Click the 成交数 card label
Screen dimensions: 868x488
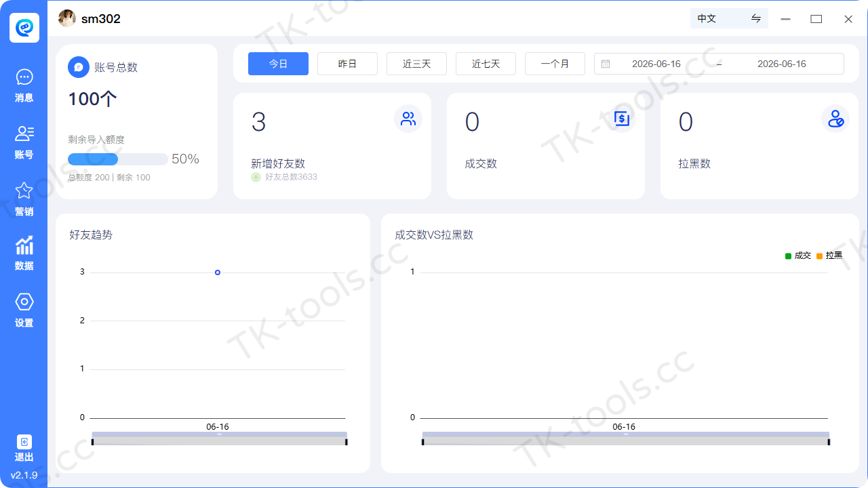point(481,163)
